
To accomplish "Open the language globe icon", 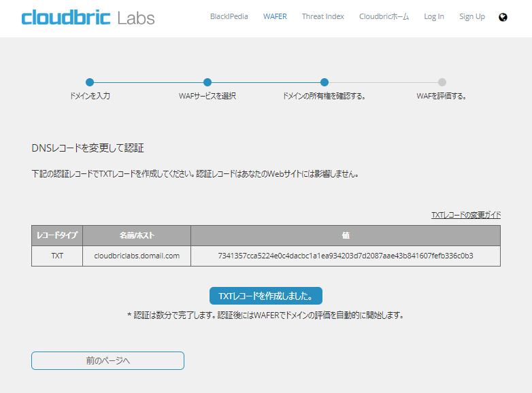I will (503, 17).
